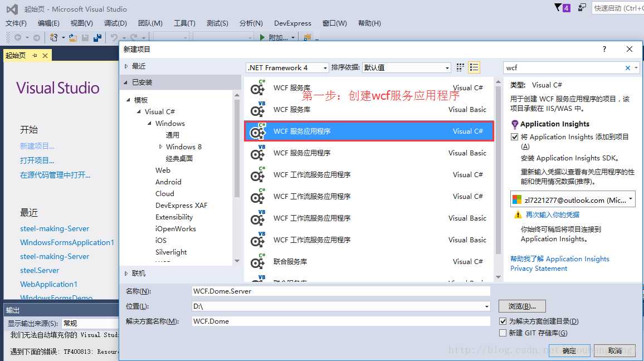Viewport: 644px width, 361px height.
Task: Open the 排序依据 默认值 dropdown
Action: (x=407, y=68)
